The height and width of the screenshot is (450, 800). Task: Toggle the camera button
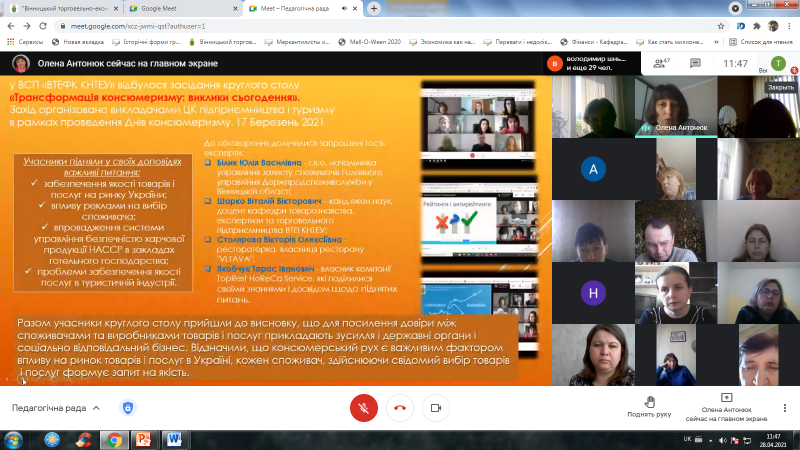(436, 408)
